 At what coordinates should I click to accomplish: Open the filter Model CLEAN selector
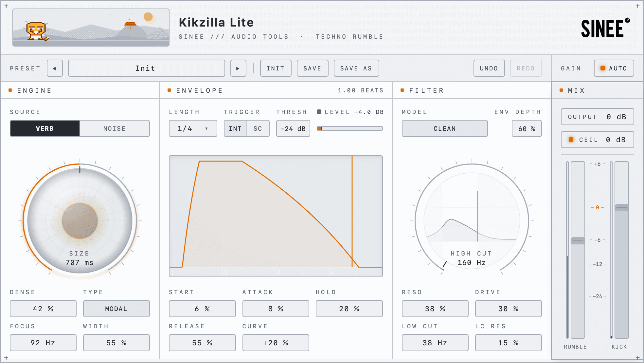[x=445, y=128]
